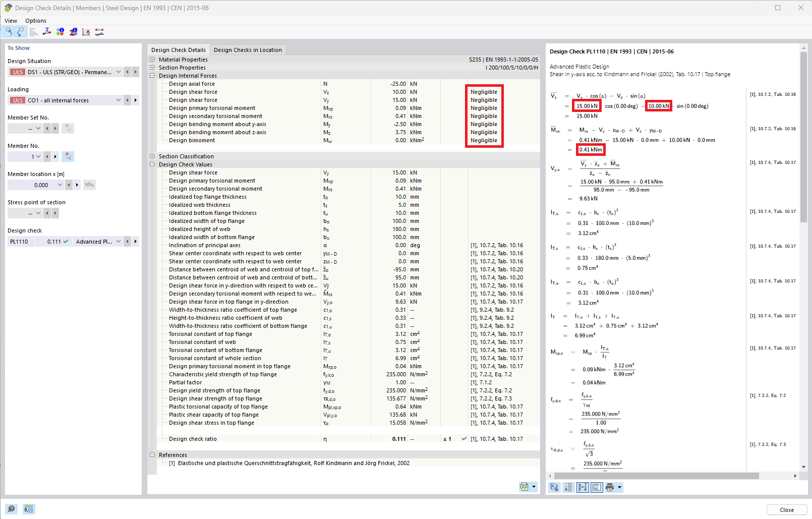Select the Design axial force row
The image size is (812, 519).
point(348,84)
